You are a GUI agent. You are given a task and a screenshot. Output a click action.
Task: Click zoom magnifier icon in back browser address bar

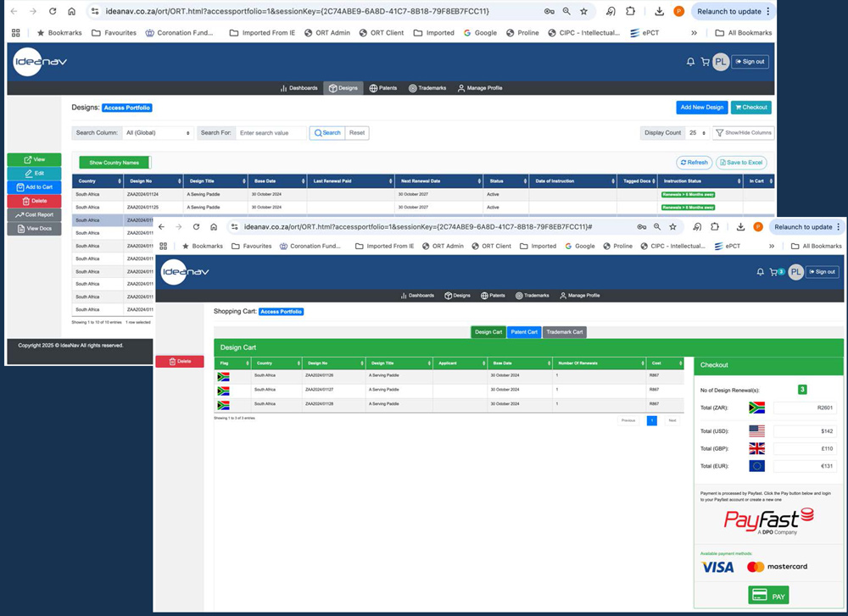point(566,11)
